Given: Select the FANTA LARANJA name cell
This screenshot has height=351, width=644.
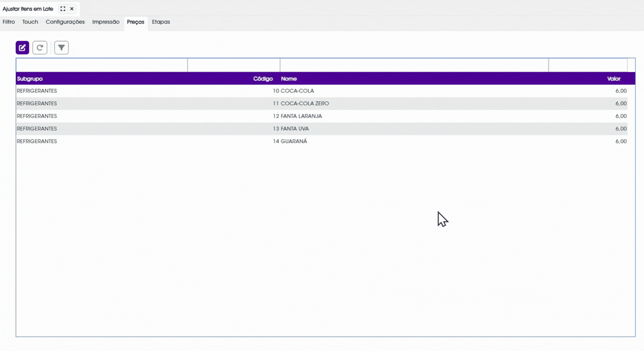Looking at the screenshot, I should click(301, 116).
